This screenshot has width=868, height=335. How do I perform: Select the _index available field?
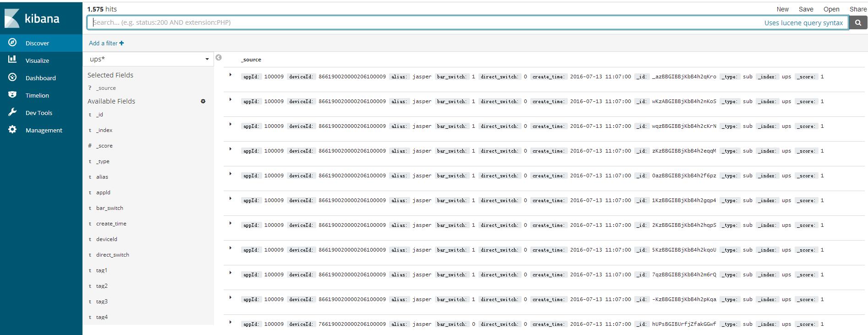click(x=104, y=130)
